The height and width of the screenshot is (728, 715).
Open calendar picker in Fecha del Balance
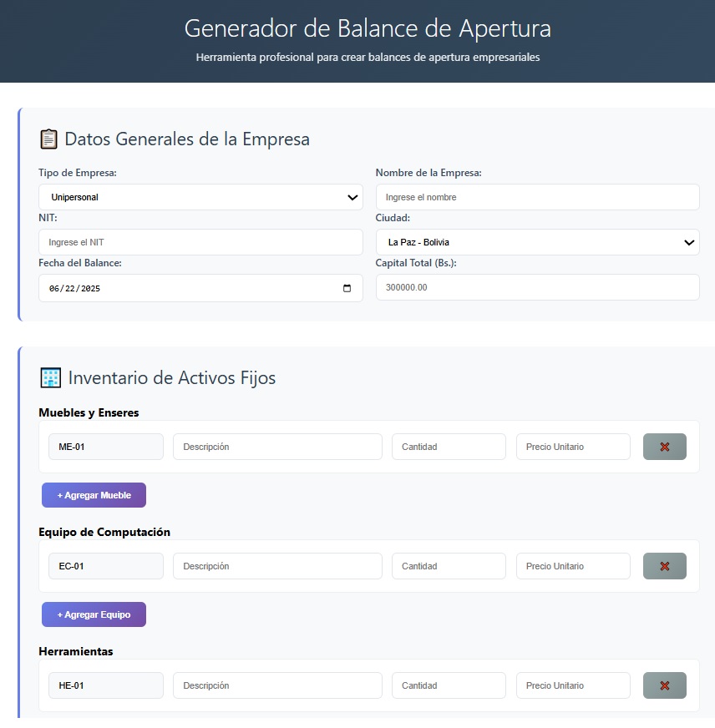click(x=347, y=288)
